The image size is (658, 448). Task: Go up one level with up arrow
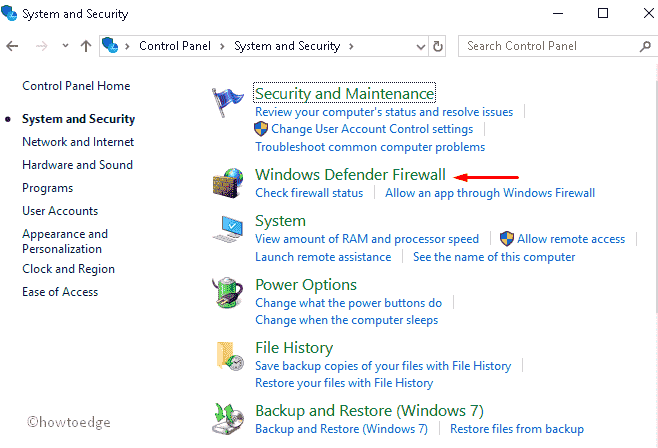(86, 46)
